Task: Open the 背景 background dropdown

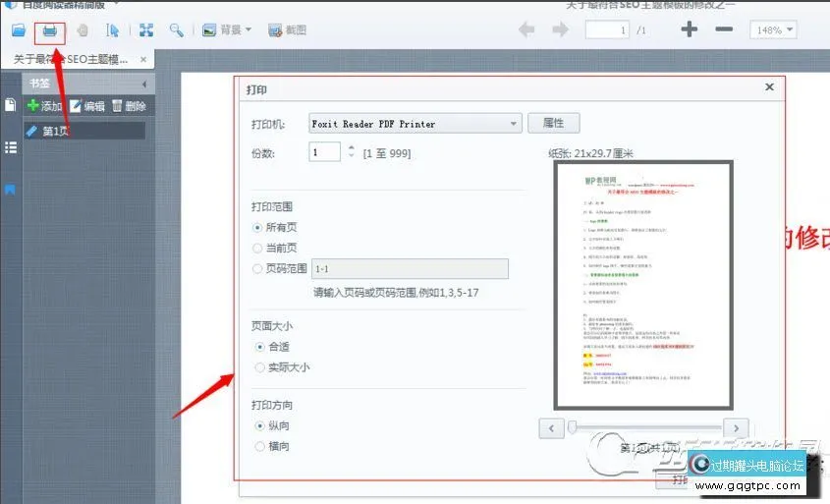Action: (x=227, y=30)
